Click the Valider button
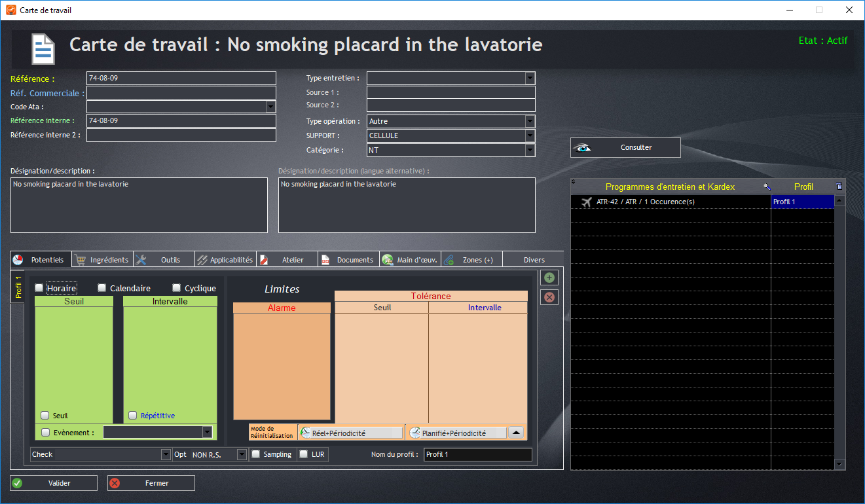Screen dimensions: 865x504 [x=54, y=483]
